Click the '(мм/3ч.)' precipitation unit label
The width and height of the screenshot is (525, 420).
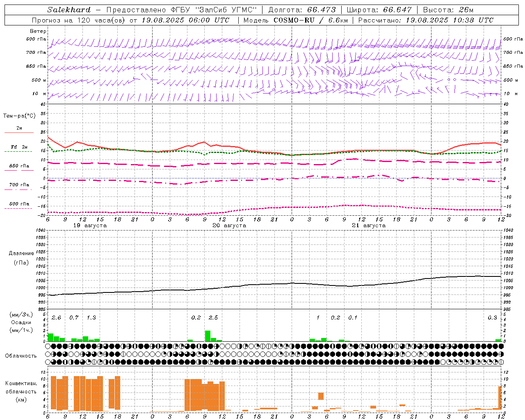click(x=22, y=315)
